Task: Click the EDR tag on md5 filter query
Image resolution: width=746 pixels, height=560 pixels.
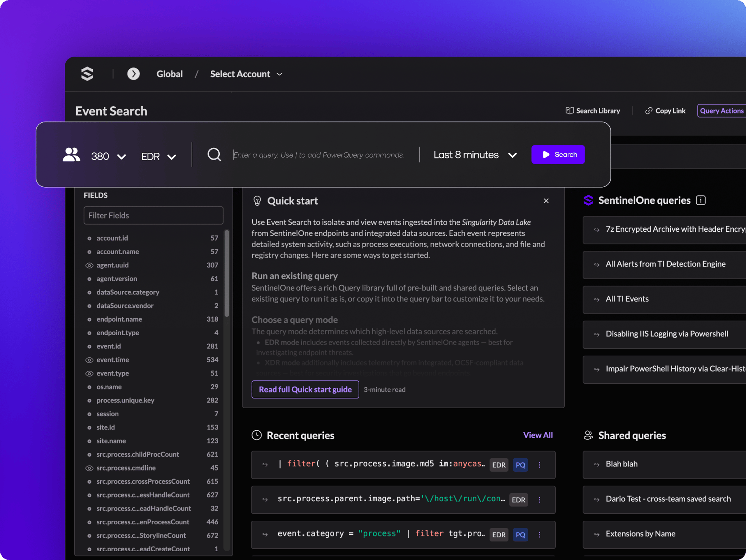Action: pyautogui.click(x=499, y=465)
